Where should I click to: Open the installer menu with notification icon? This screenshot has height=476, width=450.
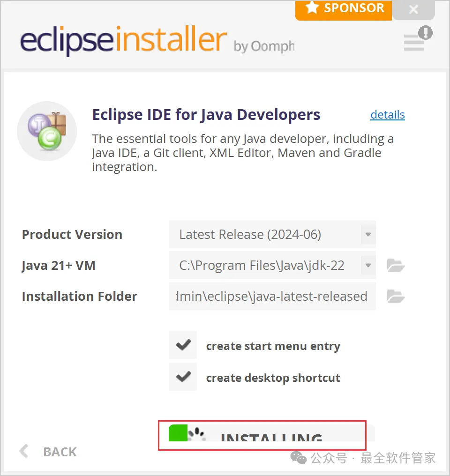coord(418,38)
